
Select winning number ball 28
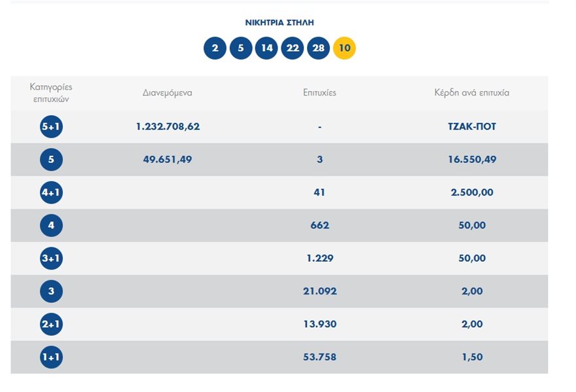318,48
